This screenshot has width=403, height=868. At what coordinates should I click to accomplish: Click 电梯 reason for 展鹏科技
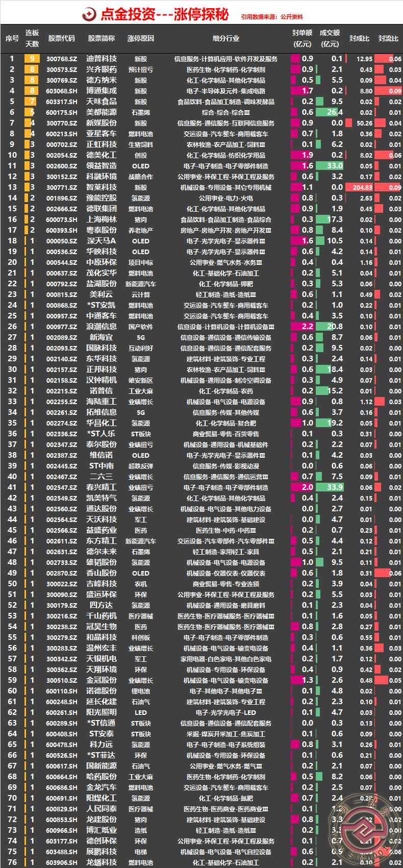[141, 852]
